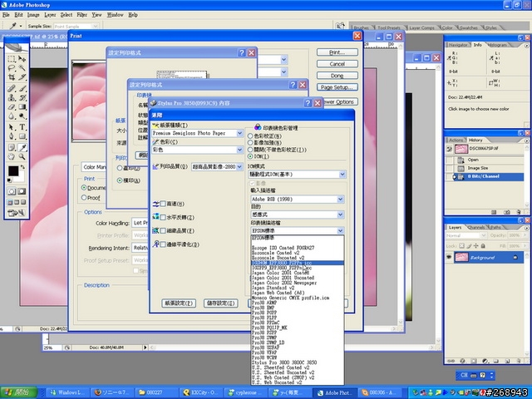
Task: Enable the 細緻品質 checkbox
Action: point(163,231)
